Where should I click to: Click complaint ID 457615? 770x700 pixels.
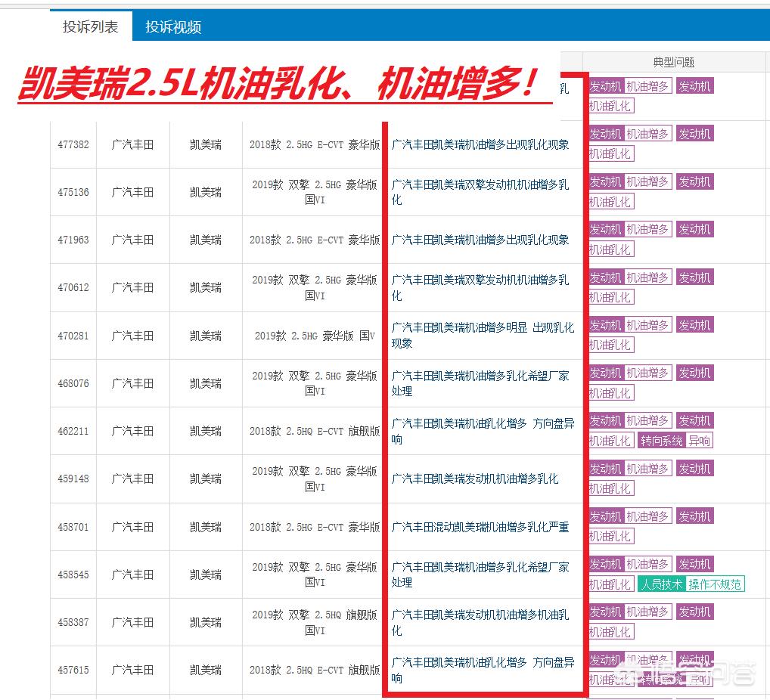pos(73,670)
